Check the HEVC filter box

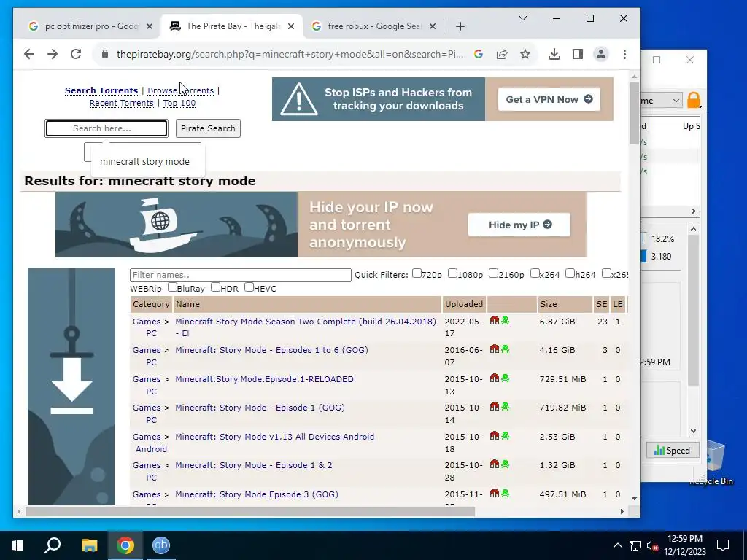click(x=249, y=287)
